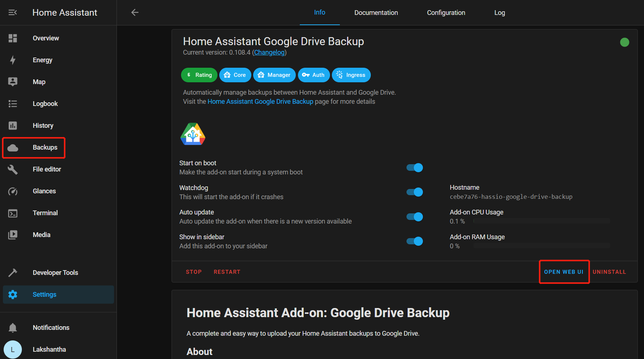Screen dimensions: 644x359
Task: Click the Media play icon
Action: [13, 235]
